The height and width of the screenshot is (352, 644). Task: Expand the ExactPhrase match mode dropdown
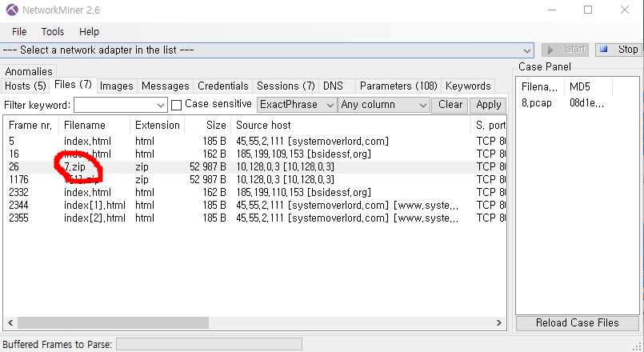click(297, 105)
